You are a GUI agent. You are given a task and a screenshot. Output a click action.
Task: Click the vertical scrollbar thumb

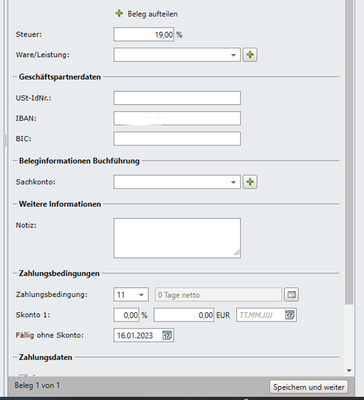tap(349, 152)
